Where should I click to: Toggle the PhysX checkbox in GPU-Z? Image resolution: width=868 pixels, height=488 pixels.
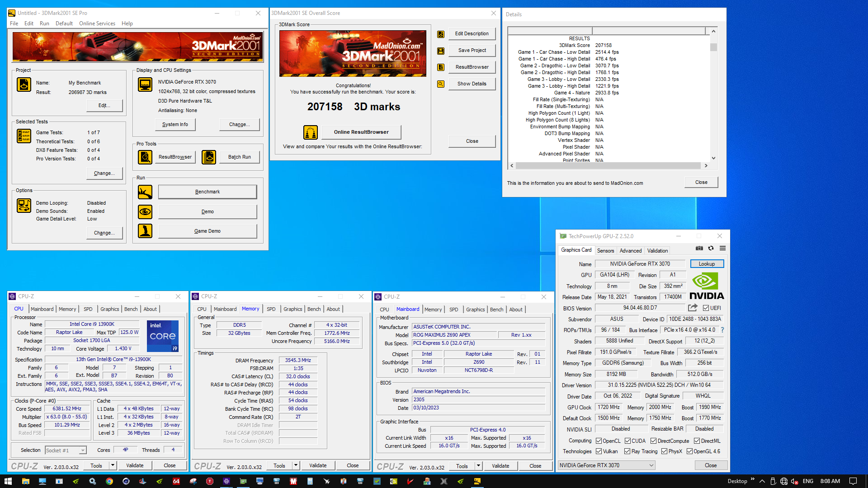664,451
